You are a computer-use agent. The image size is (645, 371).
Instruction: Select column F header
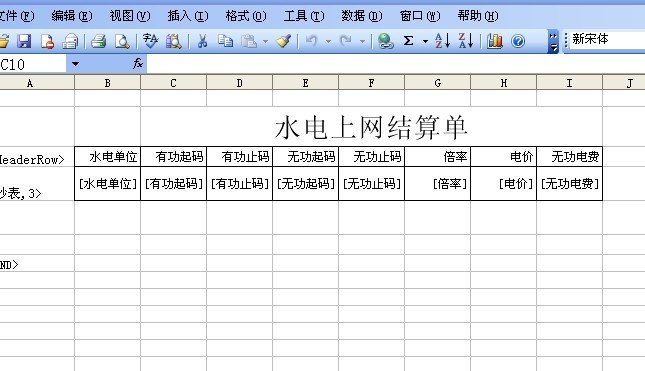(x=371, y=83)
